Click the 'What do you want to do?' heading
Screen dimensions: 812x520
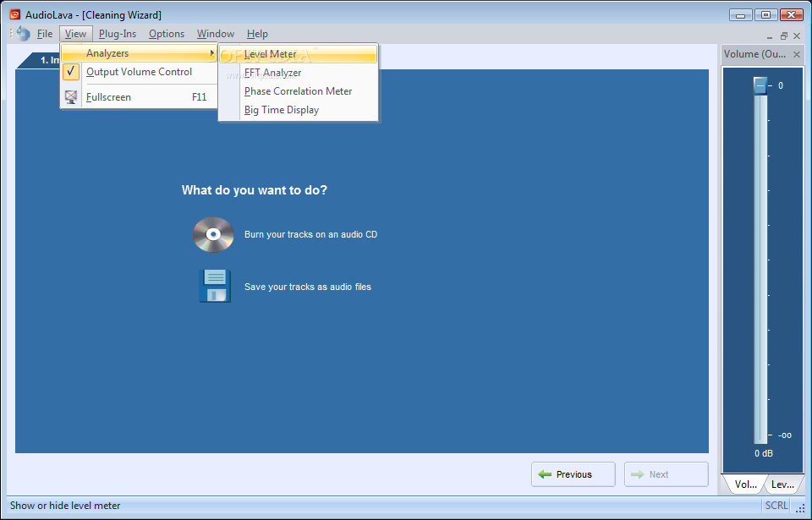click(255, 190)
